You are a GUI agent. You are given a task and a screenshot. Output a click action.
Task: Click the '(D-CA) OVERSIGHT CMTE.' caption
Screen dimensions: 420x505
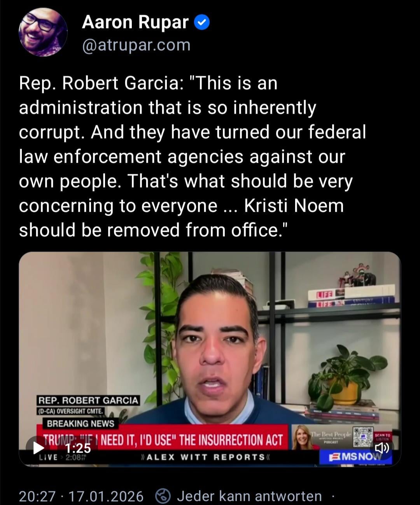click(x=70, y=411)
